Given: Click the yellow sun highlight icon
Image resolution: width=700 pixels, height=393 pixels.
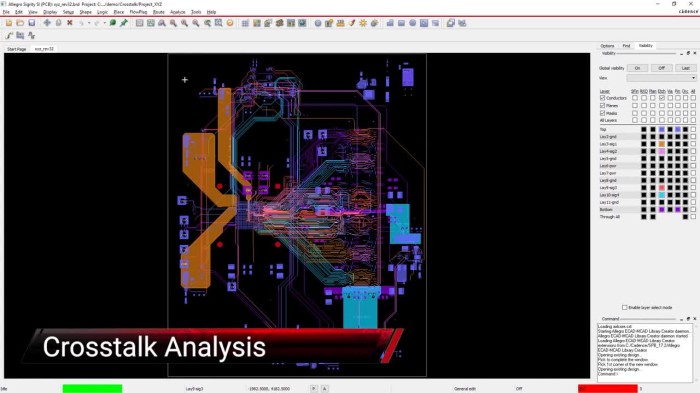Looking at the screenshot, I should pos(362,23).
